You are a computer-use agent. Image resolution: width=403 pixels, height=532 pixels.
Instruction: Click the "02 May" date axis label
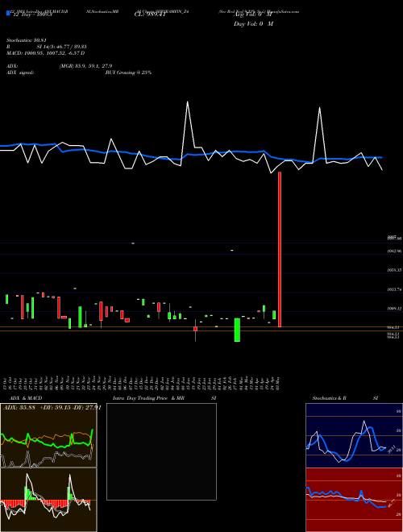click(x=279, y=384)
